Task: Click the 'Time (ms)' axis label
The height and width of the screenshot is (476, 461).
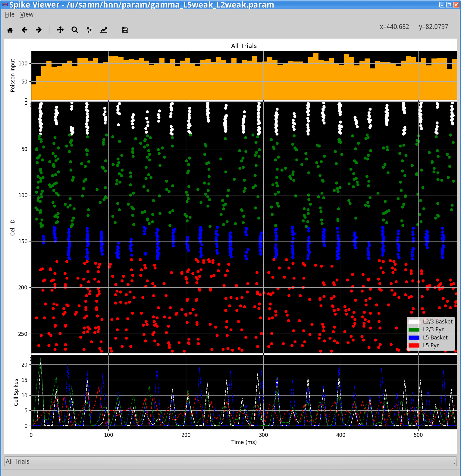Action: click(244, 442)
